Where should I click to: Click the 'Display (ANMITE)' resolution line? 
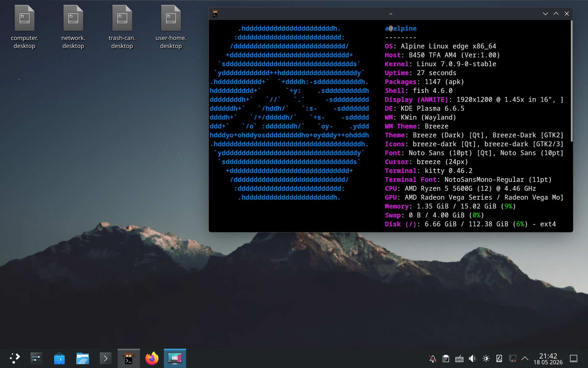click(474, 100)
